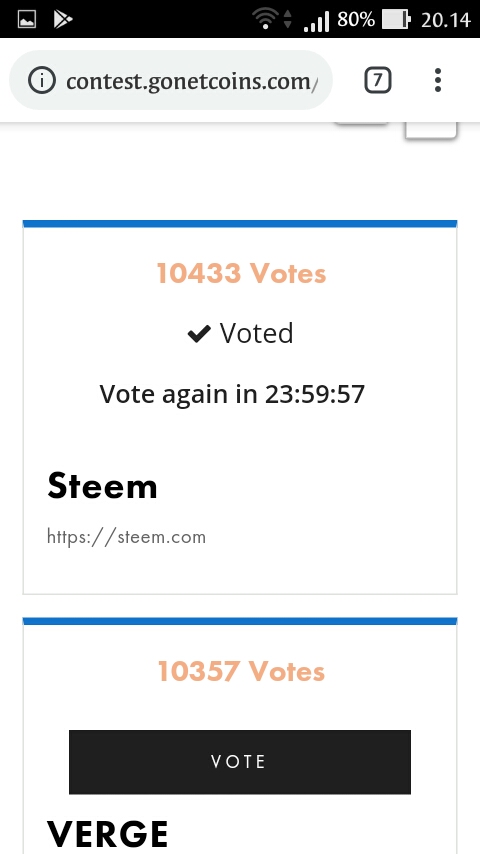Tap the Wi-Fi status icon
This screenshot has height=854, width=480.
[266, 20]
